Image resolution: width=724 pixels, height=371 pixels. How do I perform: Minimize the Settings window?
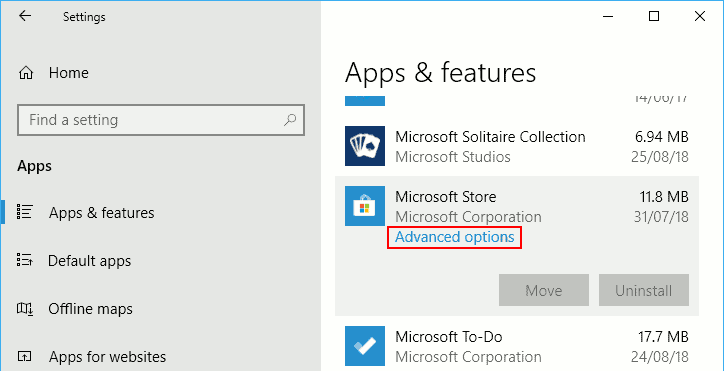tap(609, 17)
